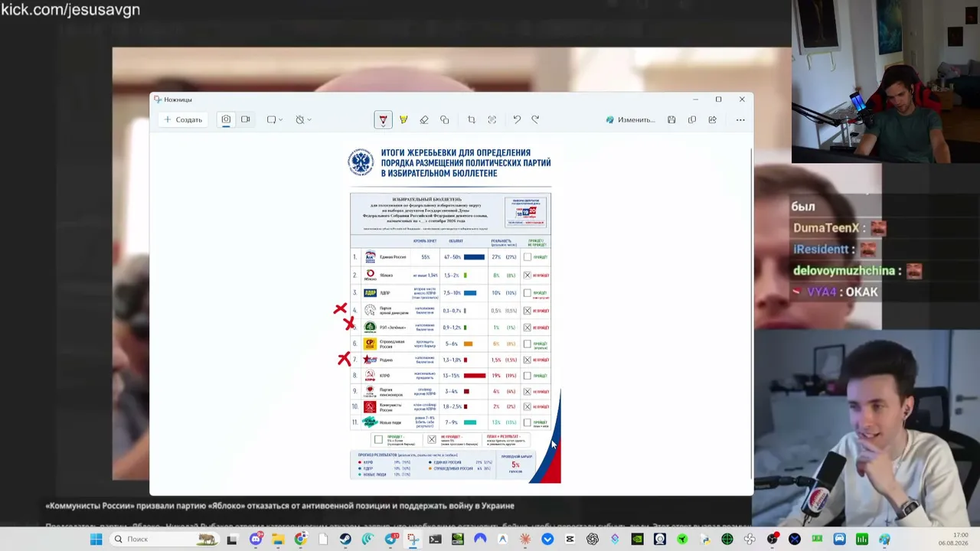Image resolution: width=980 pixels, height=551 pixels.
Task: Open the snip delay timer dropdown
Action: tap(303, 119)
